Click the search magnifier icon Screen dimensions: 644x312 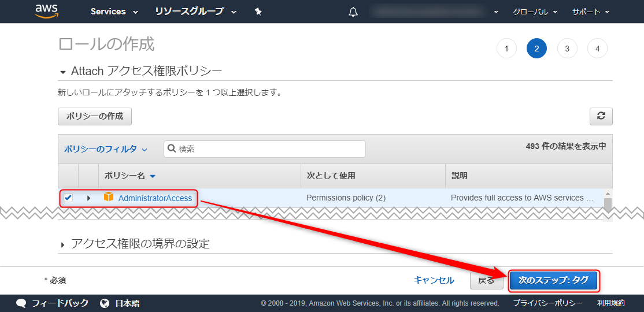click(x=172, y=148)
